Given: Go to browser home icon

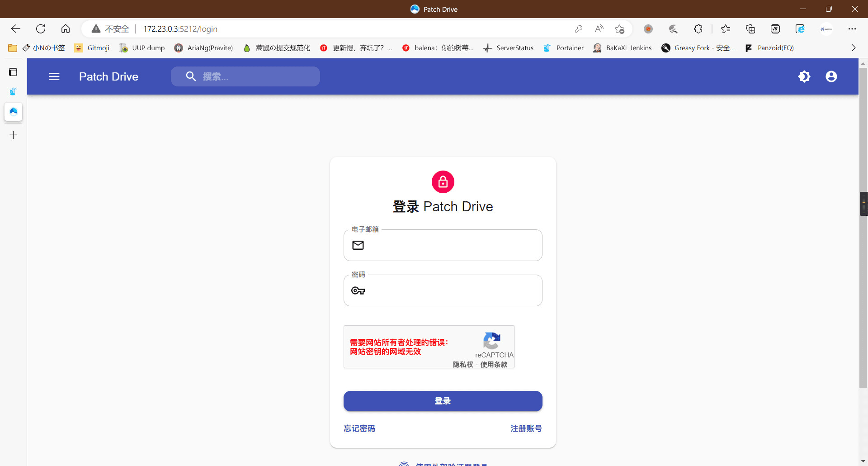Looking at the screenshot, I should [x=66, y=29].
